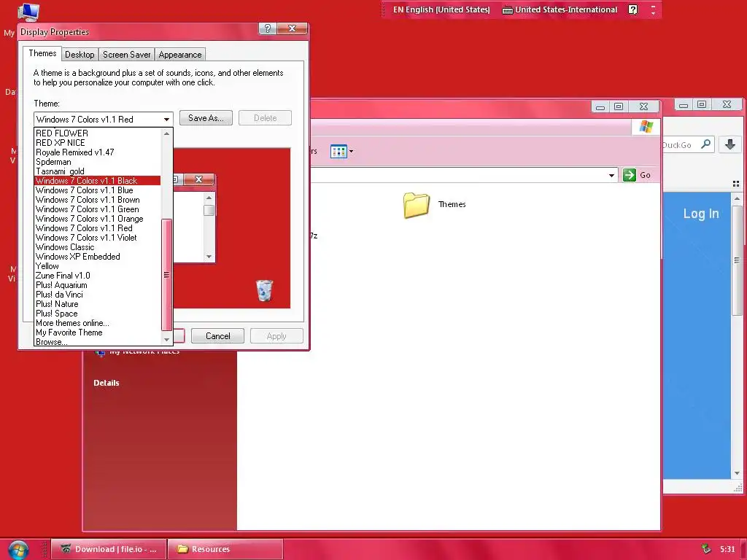Viewport: 747px width, 560px height.
Task: Select the RED FLOWER theme
Action: click(97, 133)
